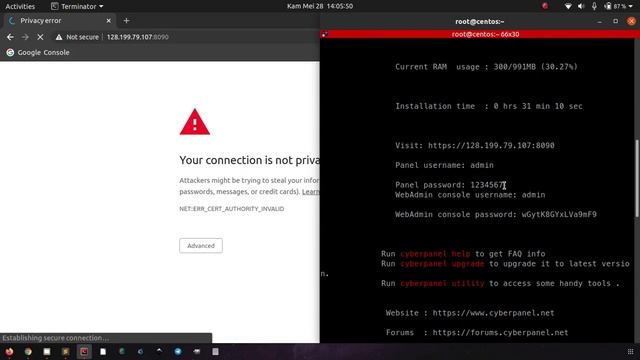Click Current RAM usage line in terminal

[x=486, y=67]
